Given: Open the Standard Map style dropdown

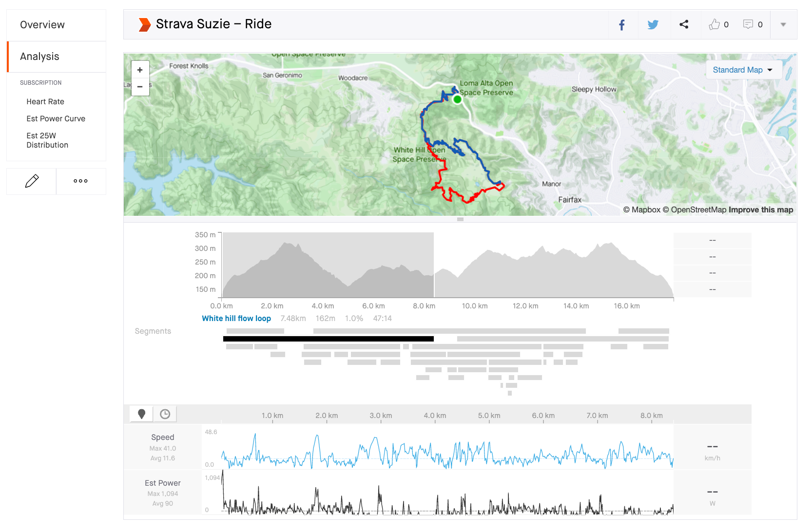Looking at the screenshot, I should click(x=743, y=70).
